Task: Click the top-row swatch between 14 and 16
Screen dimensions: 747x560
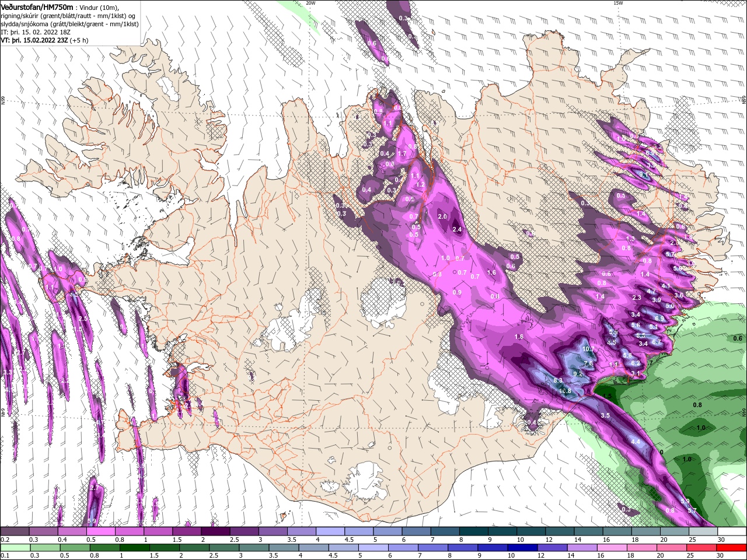Action: pyautogui.click(x=588, y=531)
